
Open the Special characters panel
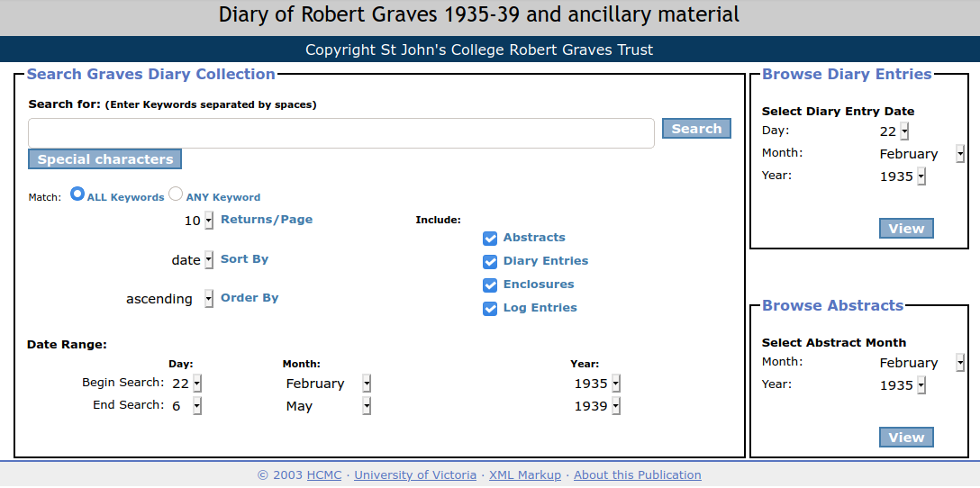[x=105, y=158]
